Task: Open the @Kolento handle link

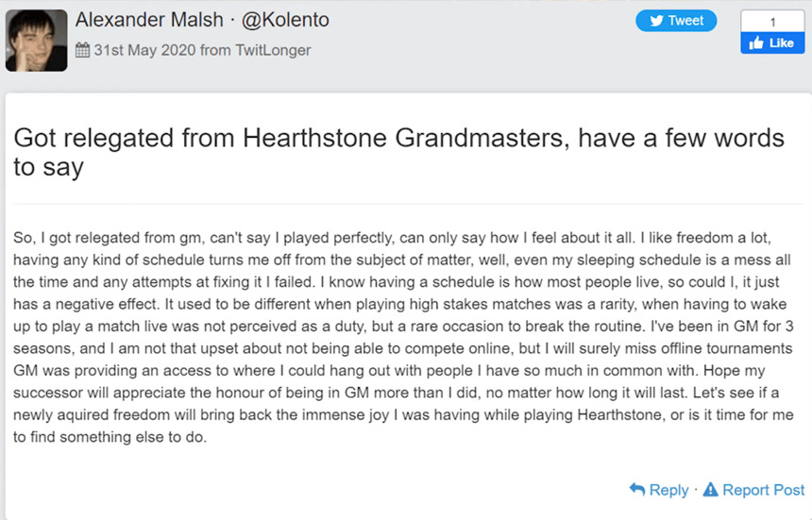Action: 285,20
